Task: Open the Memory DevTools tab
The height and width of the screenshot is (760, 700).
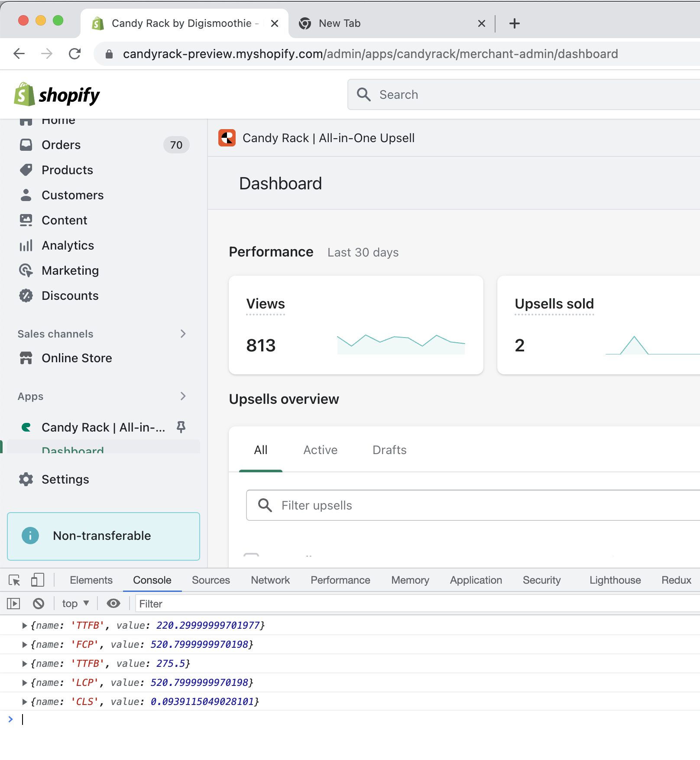Action: (410, 580)
